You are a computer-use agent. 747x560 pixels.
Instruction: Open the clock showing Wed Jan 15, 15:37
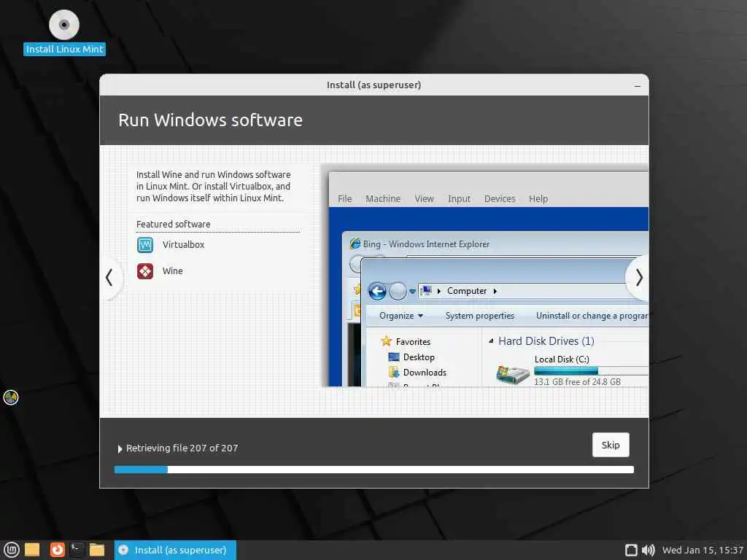coord(703,550)
